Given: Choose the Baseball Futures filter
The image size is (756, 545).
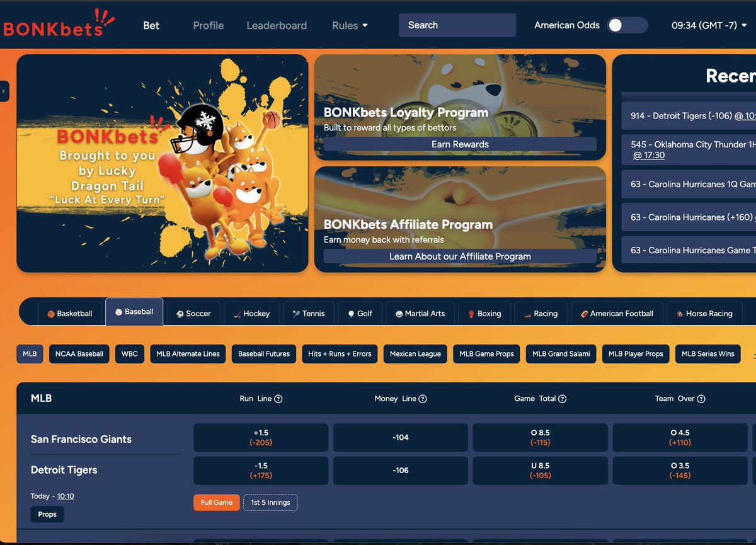Looking at the screenshot, I should [x=264, y=353].
